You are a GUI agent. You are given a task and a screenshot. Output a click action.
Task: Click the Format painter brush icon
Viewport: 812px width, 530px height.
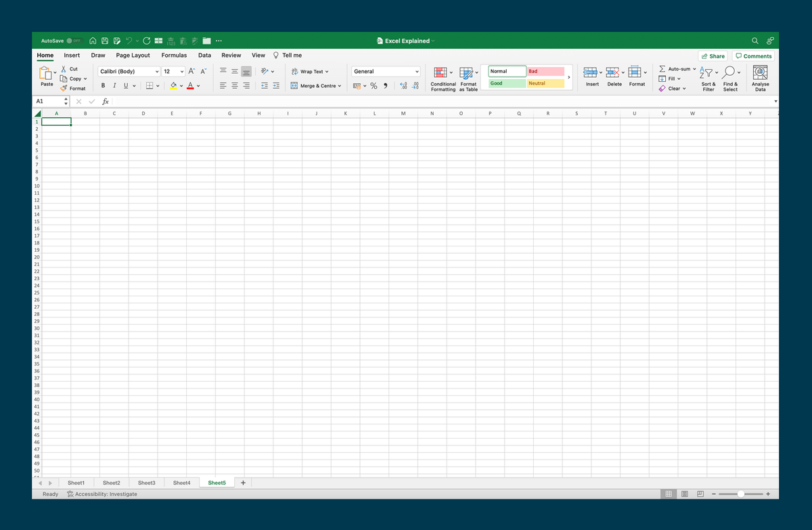pos(64,88)
